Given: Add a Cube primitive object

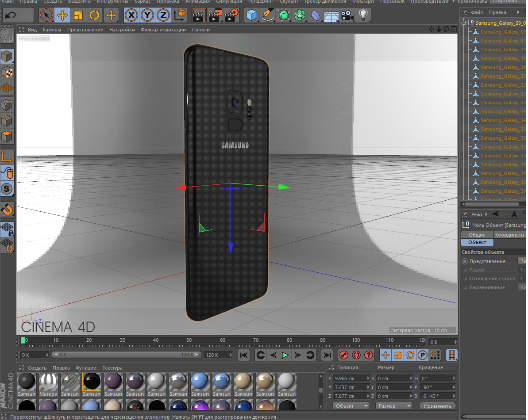Looking at the screenshot, I should point(252,15).
